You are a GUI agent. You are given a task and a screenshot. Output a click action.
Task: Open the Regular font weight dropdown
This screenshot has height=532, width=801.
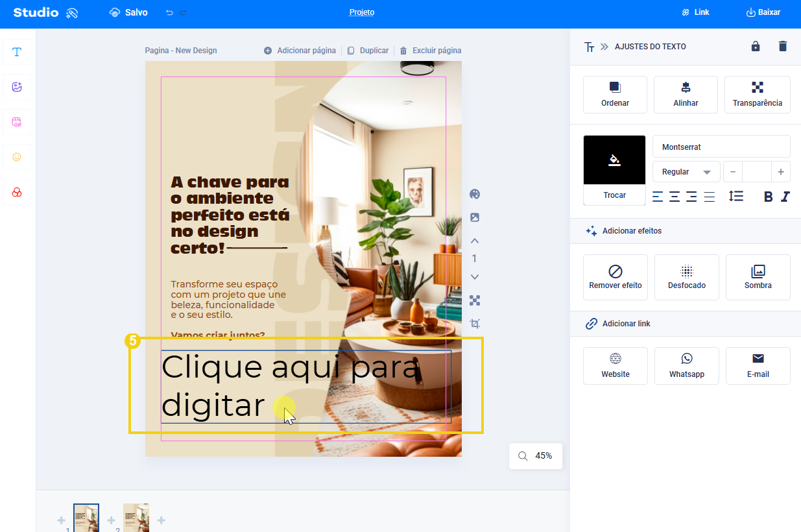pos(686,172)
